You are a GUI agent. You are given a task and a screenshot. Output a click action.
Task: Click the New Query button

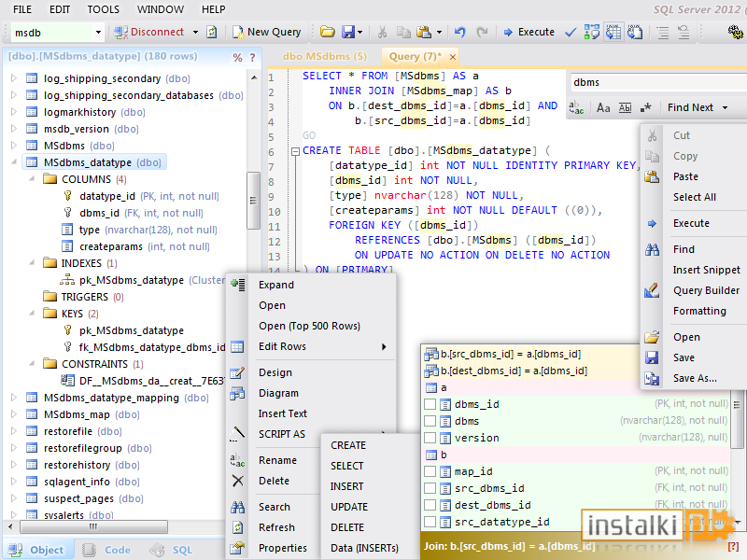coord(266,33)
